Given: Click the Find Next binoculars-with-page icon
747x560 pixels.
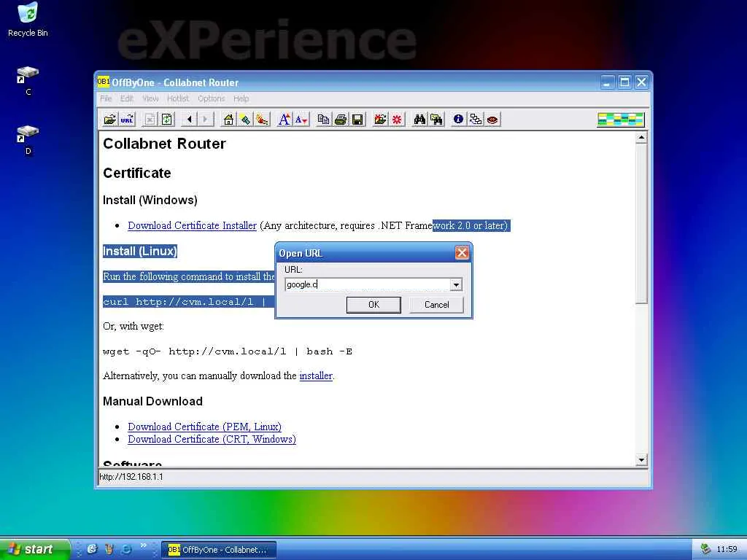Looking at the screenshot, I should (436, 119).
